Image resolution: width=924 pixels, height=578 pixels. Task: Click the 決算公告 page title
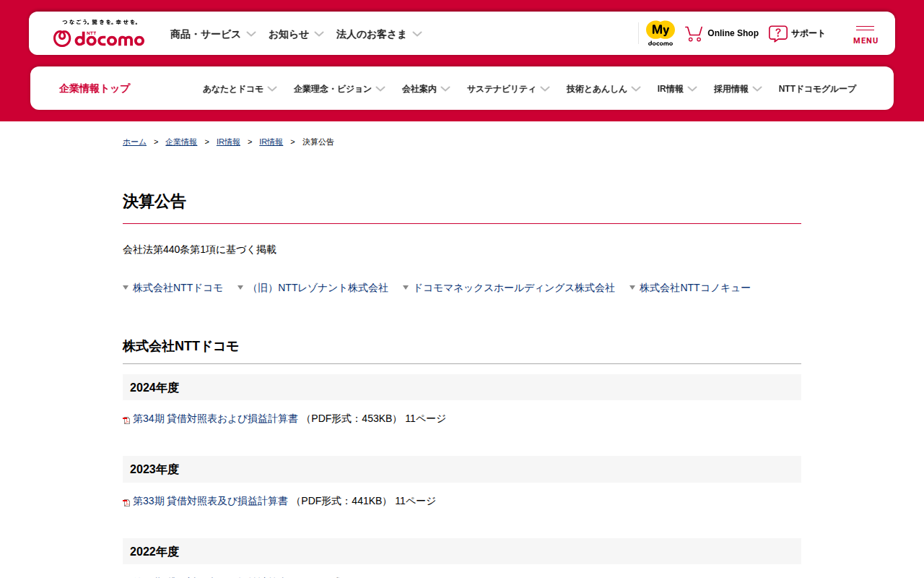[154, 202]
